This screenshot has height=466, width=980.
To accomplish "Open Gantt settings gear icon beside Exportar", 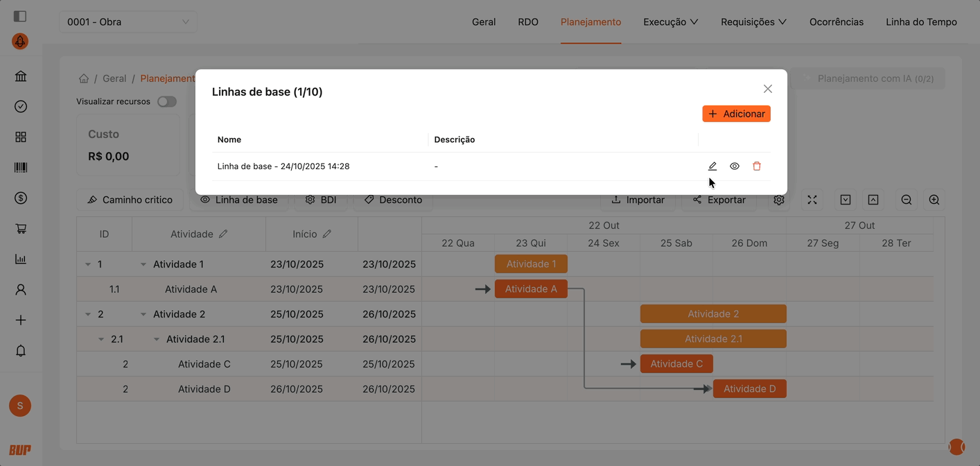I will [779, 200].
